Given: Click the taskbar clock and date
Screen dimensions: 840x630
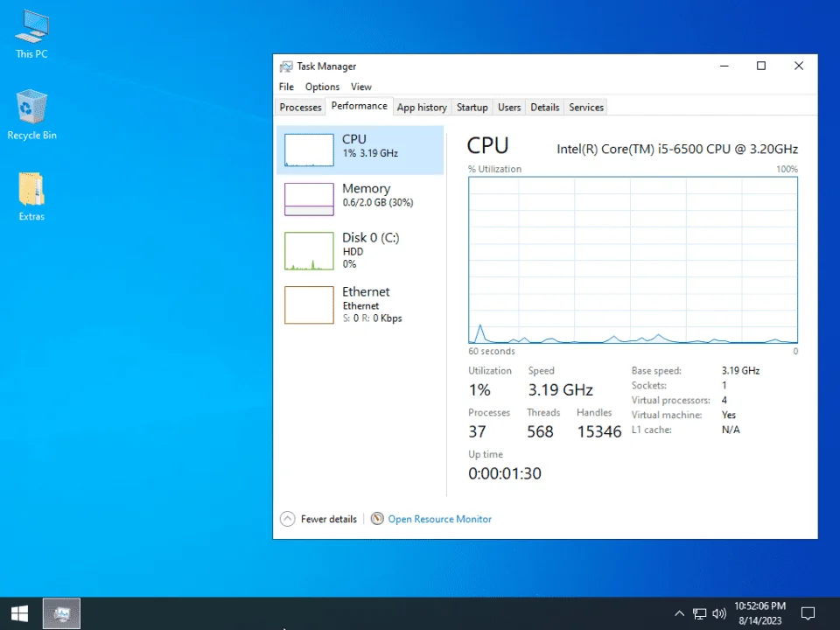Looking at the screenshot, I should click(x=759, y=613).
